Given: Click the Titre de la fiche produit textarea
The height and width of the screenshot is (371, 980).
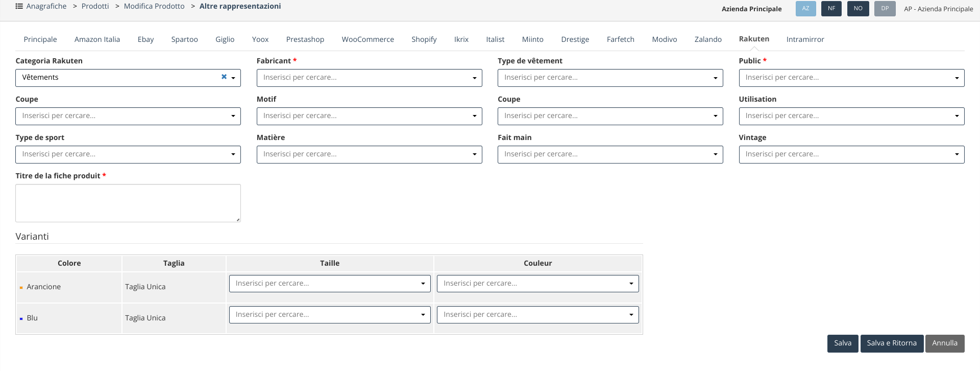Looking at the screenshot, I should coord(128,203).
